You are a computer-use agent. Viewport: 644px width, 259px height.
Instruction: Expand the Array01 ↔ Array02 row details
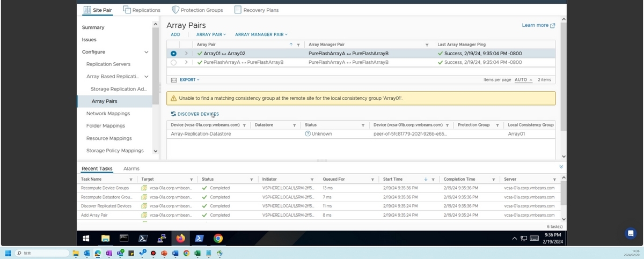[x=186, y=54]
